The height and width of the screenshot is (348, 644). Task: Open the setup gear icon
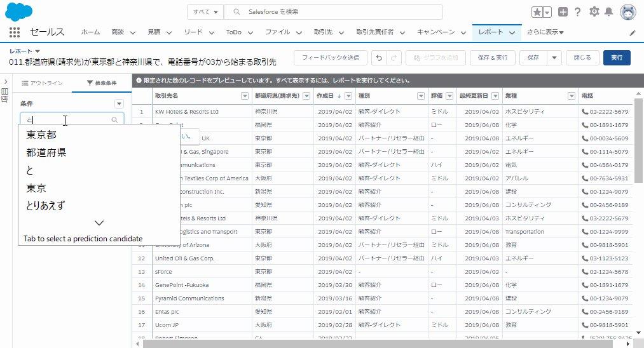click(594, 11)
